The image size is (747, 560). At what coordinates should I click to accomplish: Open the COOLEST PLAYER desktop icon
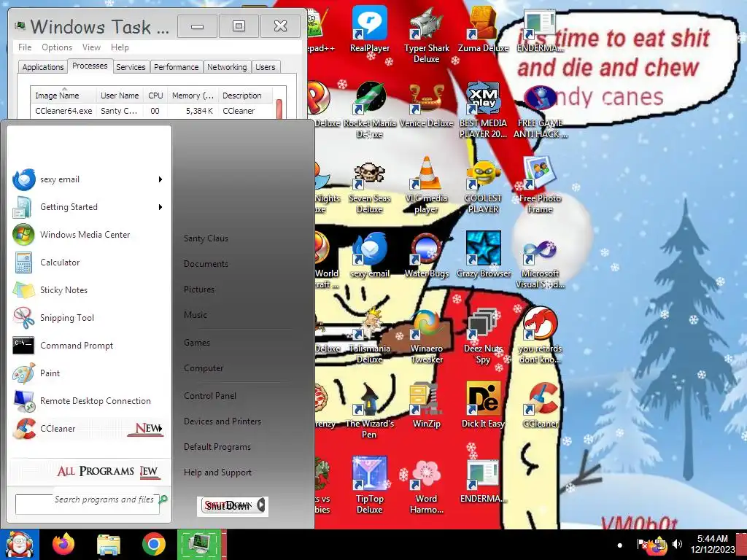pyautogui.click(x=483, y=186)
